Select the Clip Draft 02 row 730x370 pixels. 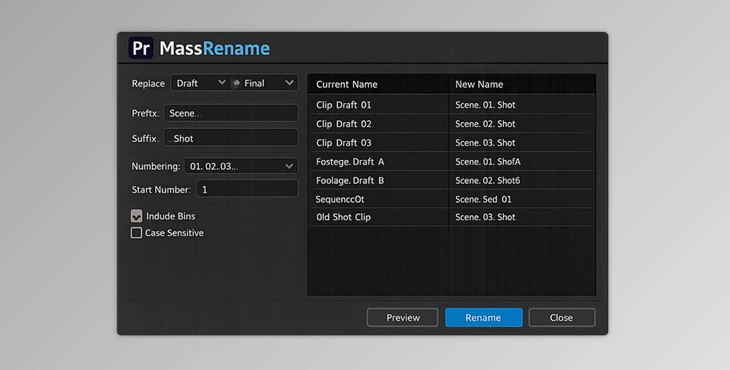(452, 124)
